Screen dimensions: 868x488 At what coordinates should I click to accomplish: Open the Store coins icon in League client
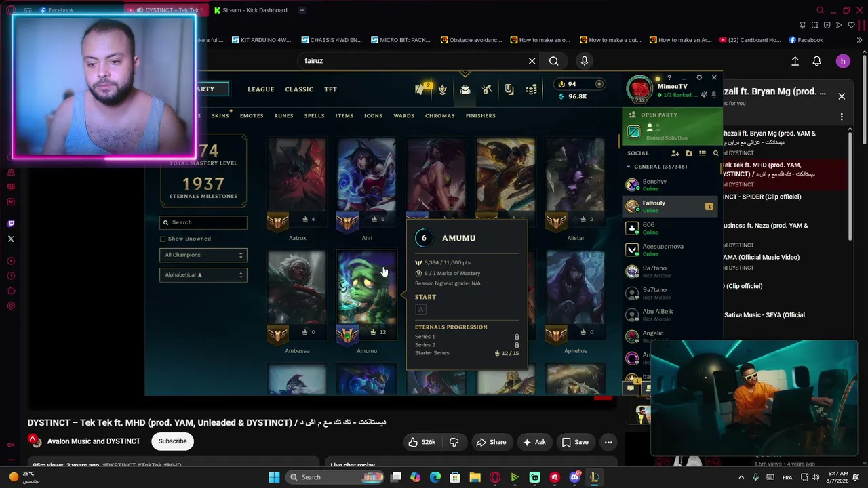tap(532, 89)
